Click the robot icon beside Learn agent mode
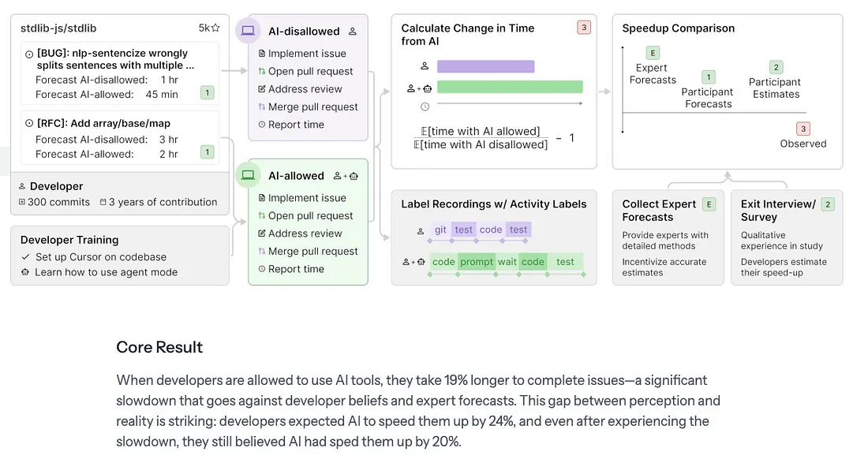This screenshot has width=868, height=463. [26, 272]
